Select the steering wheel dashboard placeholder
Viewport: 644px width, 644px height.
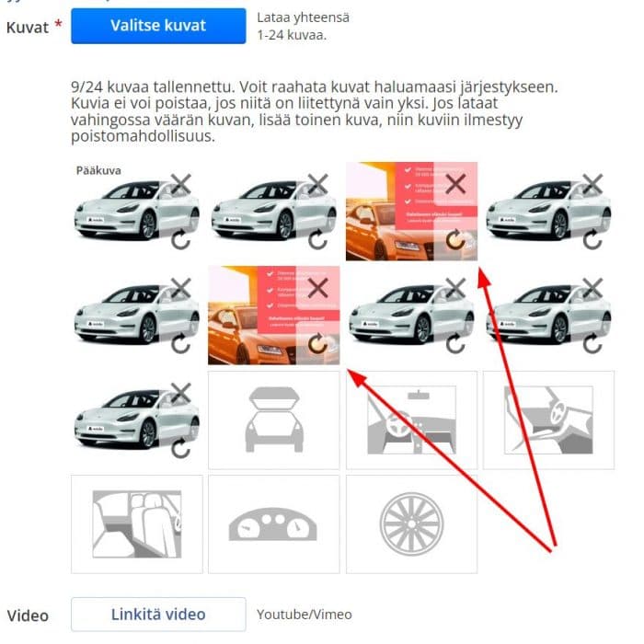click(x=411, y=420)
